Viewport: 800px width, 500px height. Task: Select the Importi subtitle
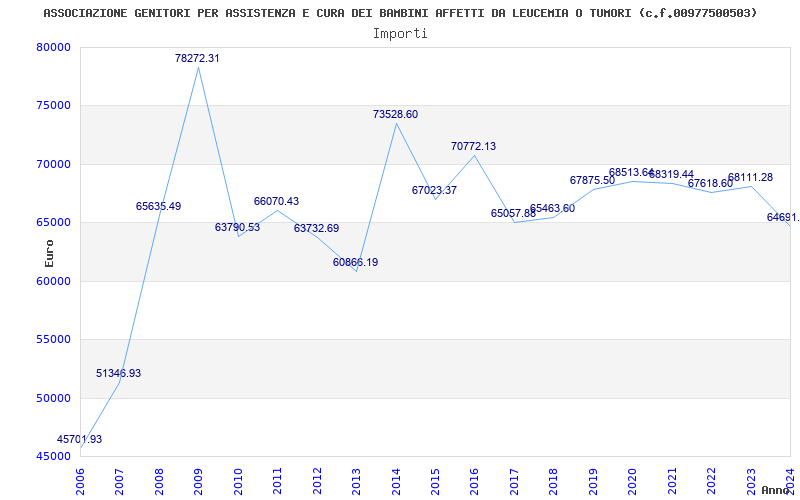400,34
